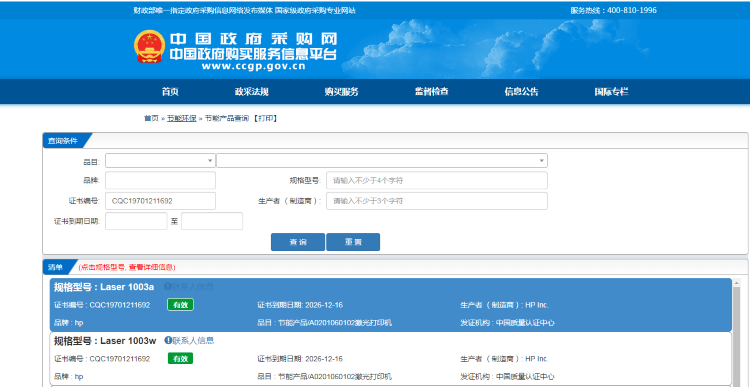Screen dimensions: 750x387
Task: Go to 首页 in navigation bar
Action: pyautogui.click(x=170, y=92)
